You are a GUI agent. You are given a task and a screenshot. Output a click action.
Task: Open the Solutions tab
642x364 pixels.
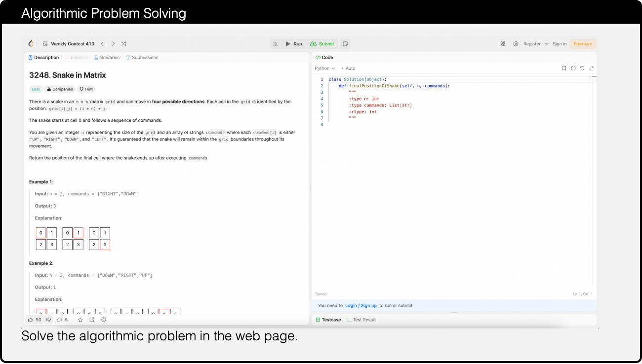107,58
